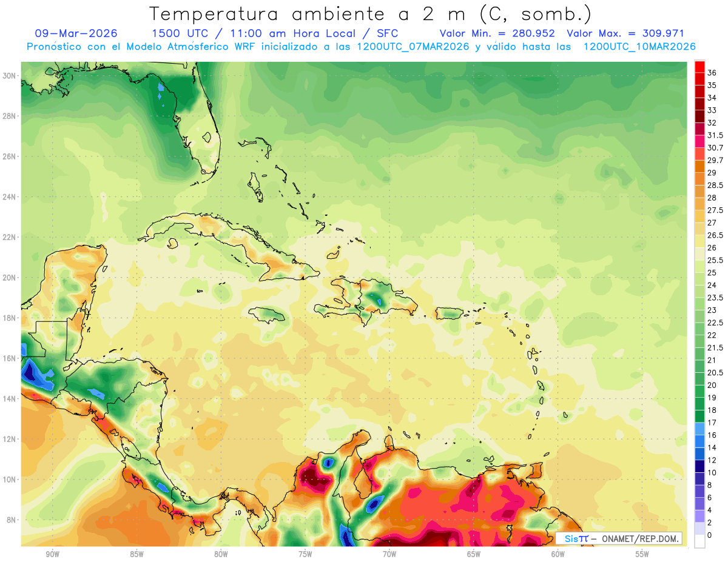Click legend value '21.5'
728x562 pixels.
(x=715, y=347)
